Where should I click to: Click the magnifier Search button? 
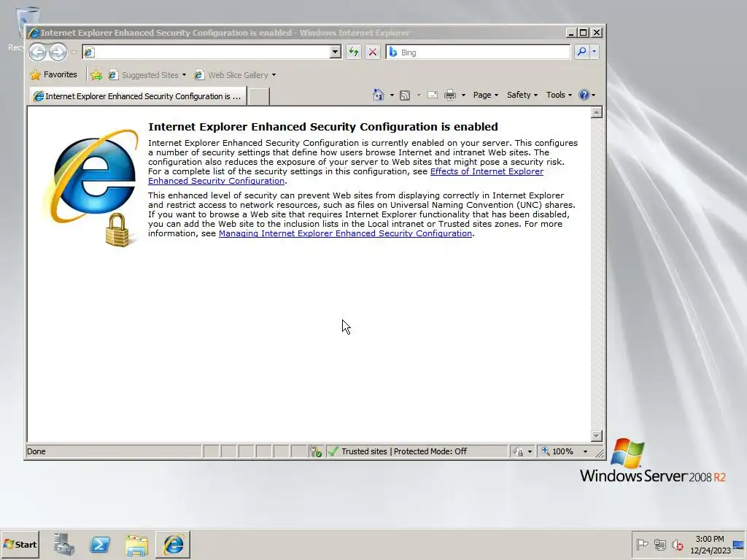581,52
